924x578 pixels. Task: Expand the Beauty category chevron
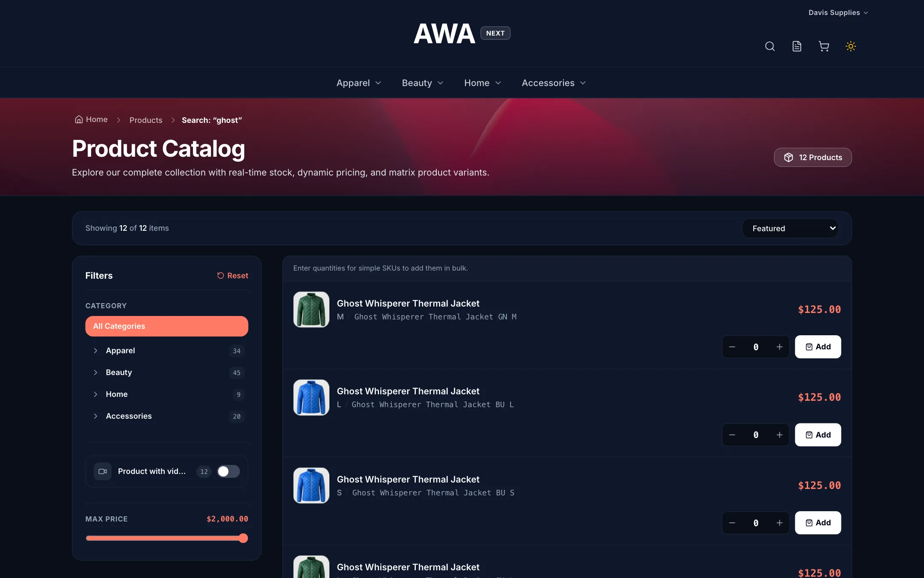pyautogui.click(x=95, y=372)
